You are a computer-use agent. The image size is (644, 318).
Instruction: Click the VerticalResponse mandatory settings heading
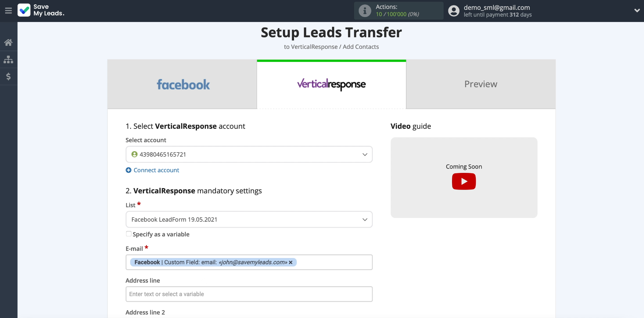point(194,191)
